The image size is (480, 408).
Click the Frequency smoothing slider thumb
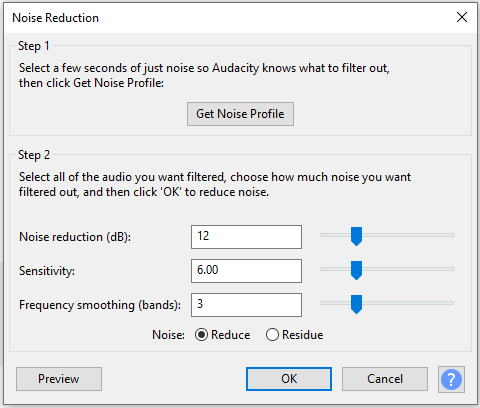(356, 304)
